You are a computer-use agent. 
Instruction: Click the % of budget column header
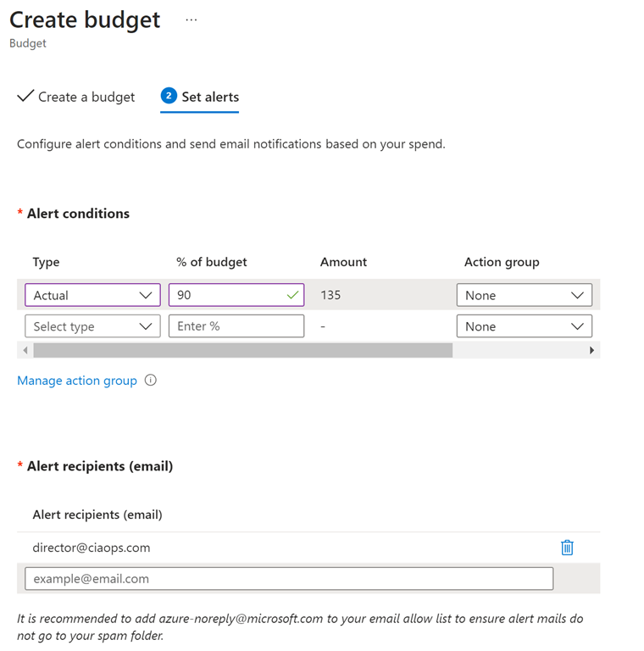212,262
